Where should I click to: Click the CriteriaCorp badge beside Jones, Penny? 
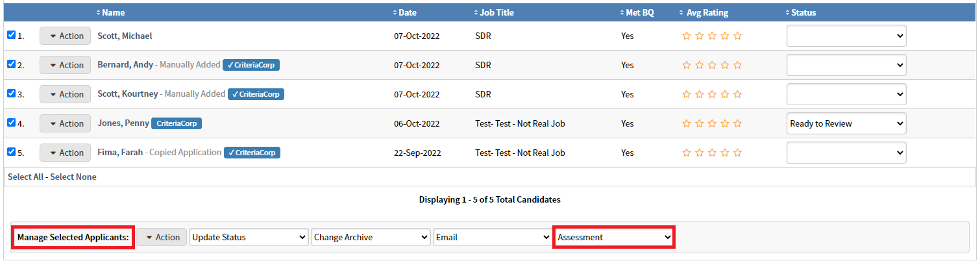click(177, 123)
